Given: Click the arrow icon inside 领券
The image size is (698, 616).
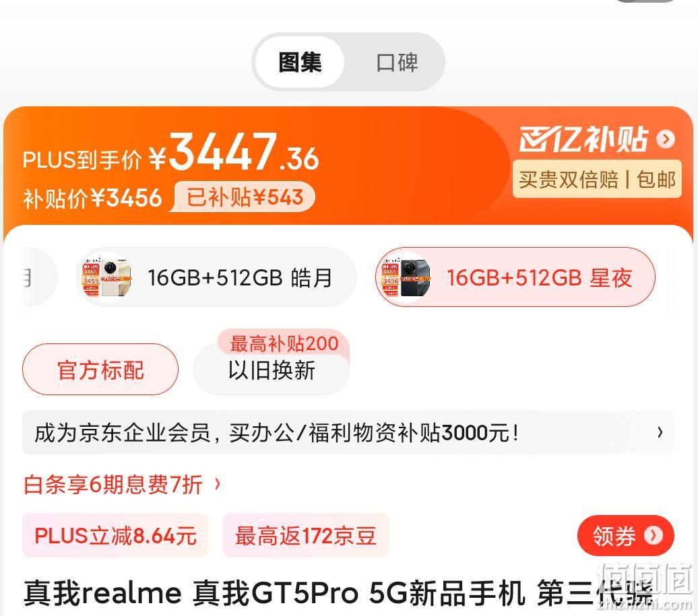Looking at the screenshot, I should pos(654,535).
